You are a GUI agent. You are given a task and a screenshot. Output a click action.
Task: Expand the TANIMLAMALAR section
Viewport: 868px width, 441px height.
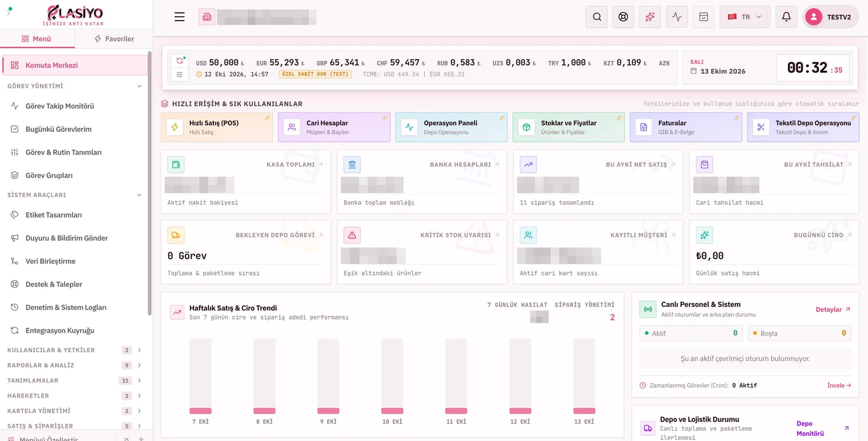pos(74,381)
